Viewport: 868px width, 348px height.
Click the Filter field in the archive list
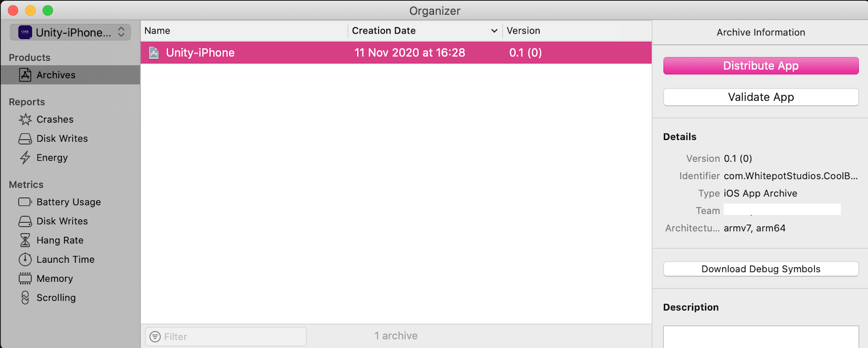226,337
